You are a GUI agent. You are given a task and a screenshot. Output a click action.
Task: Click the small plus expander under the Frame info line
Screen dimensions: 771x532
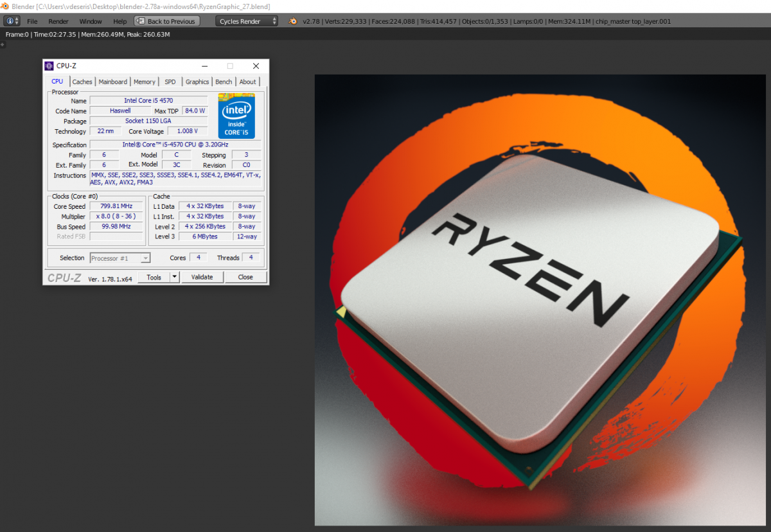pos(3,45)
